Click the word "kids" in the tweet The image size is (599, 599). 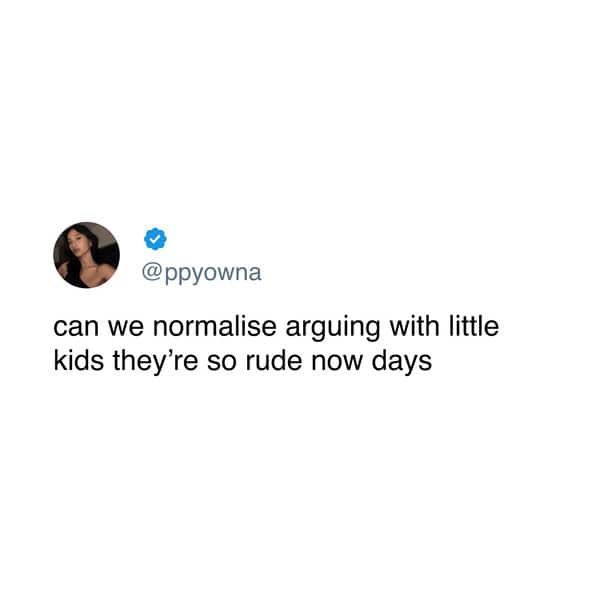point(79,361)
